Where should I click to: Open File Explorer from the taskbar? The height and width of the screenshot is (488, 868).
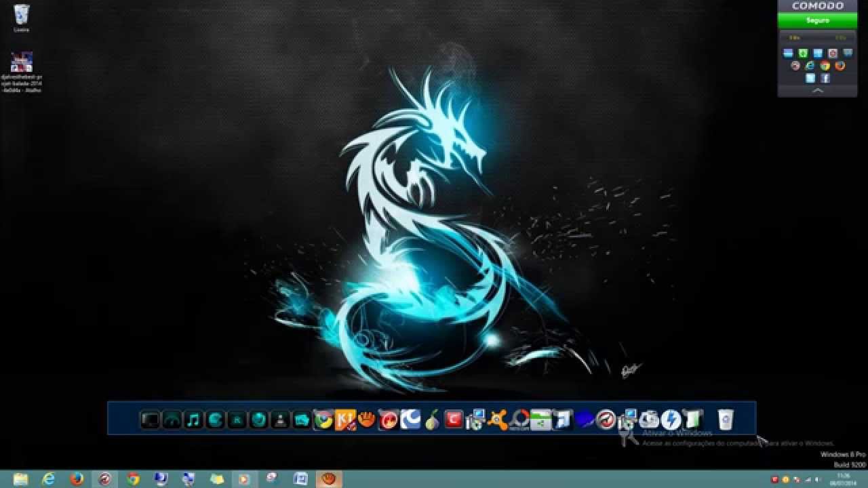pyautogui.click(x=21, y=479)
